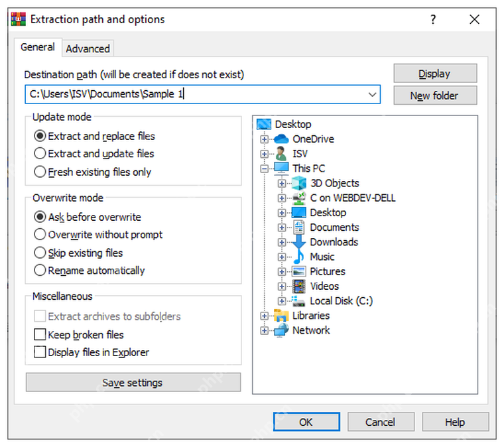Collapse the This PC tree node
504x447 pixels.
(264, 168)
